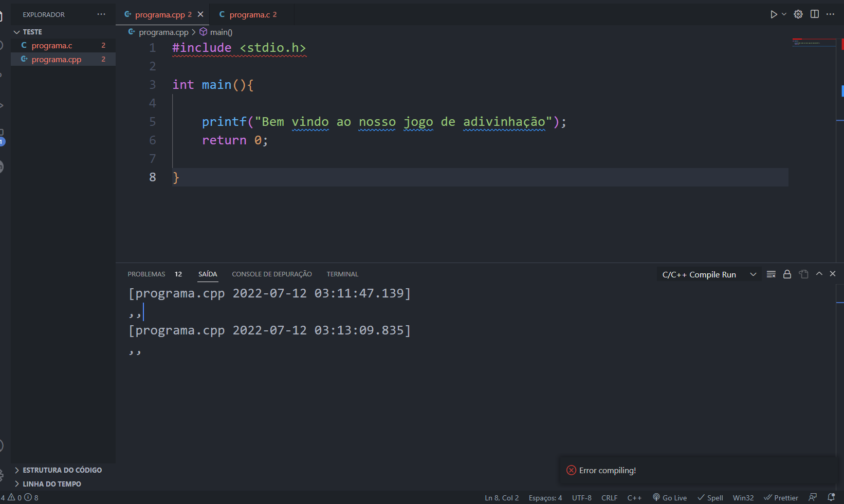Clear the output panel
844x504 pixels.
click(771, 274)
